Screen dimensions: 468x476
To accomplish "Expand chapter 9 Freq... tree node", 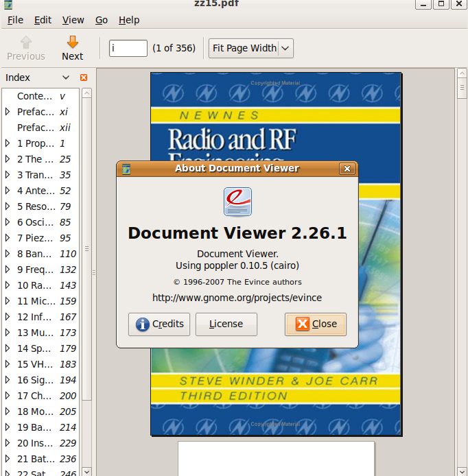I will tap(8, 270).
